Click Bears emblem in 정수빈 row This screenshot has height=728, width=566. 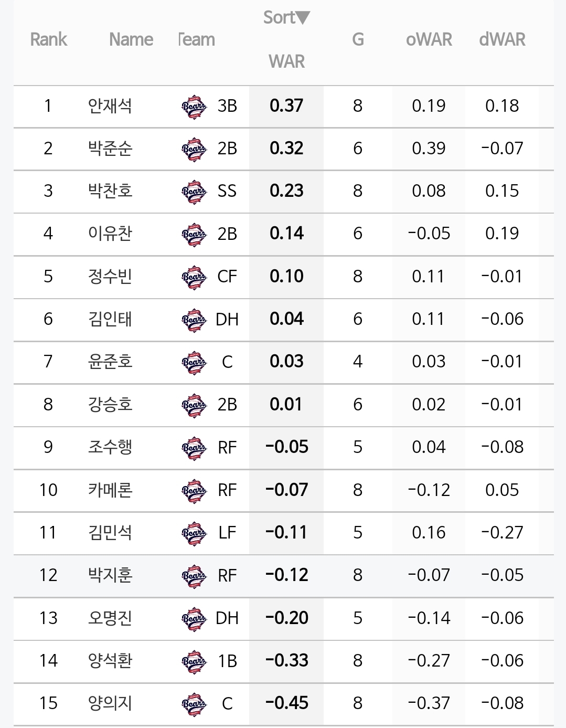coord(194,277)
